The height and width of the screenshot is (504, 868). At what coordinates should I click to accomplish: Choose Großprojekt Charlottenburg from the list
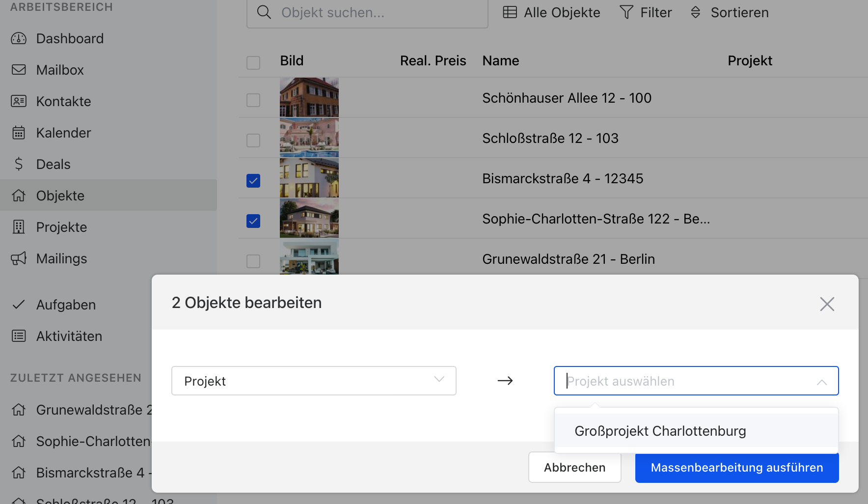click(x=660, y=431)
